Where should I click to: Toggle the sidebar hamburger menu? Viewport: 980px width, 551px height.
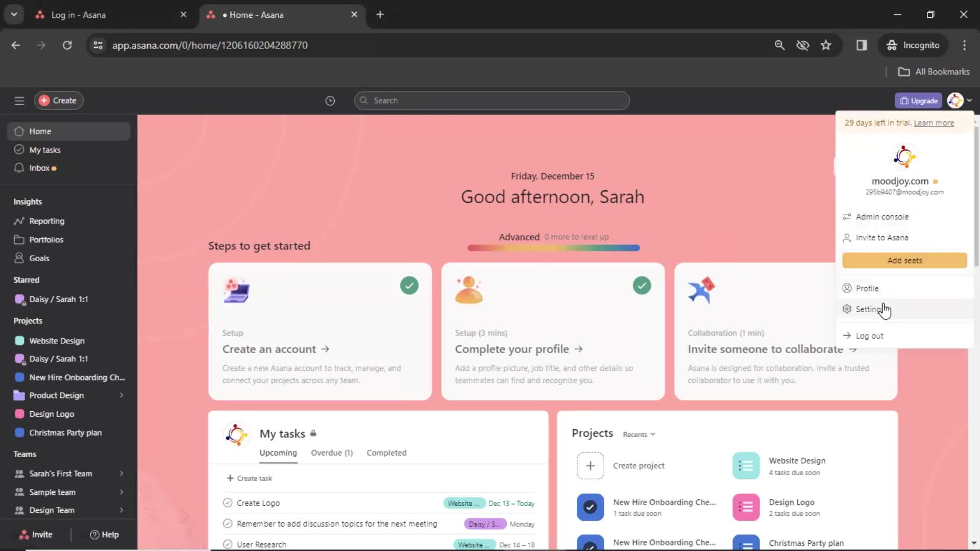click(x=19, y=101)
